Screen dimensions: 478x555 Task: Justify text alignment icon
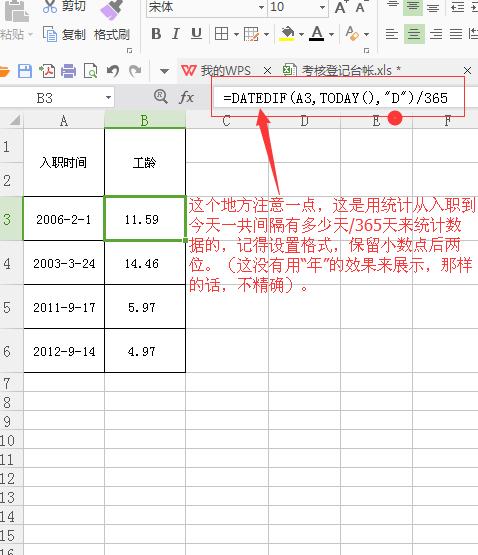coord(456,34)
